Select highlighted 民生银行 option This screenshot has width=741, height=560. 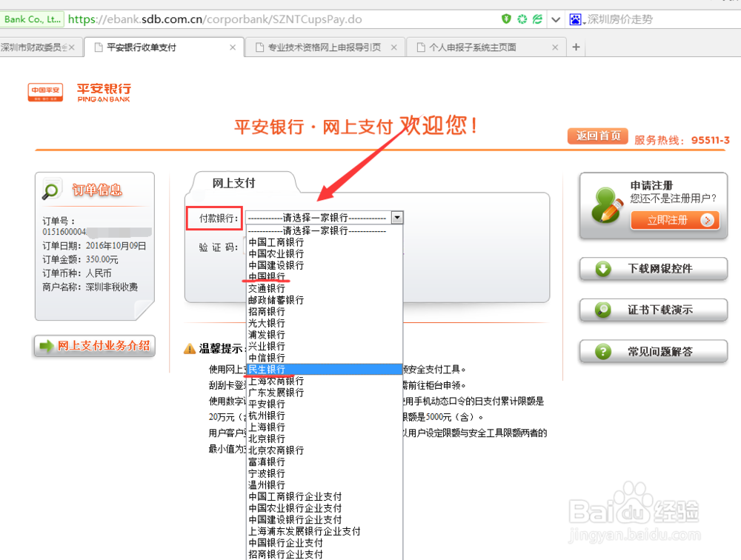pos(325,370)
